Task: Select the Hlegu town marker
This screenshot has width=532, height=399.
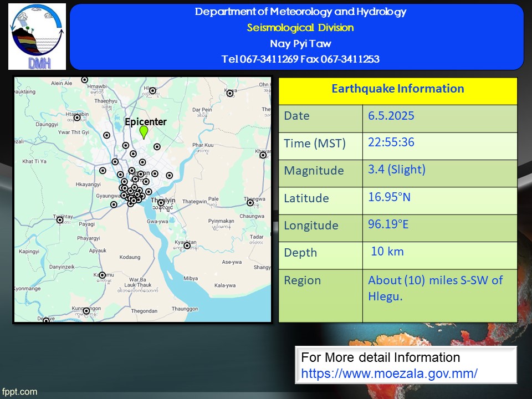Action: point(152,91)
